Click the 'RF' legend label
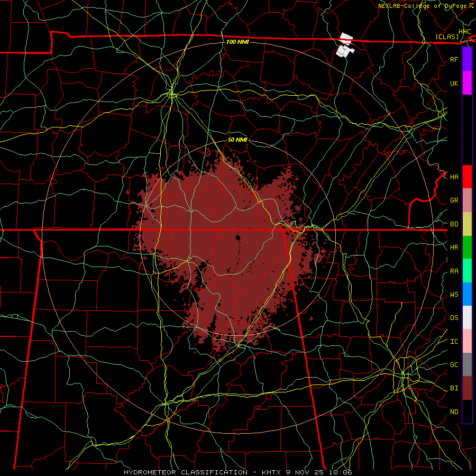Screen dimensions: 476x476 (454, 59)
